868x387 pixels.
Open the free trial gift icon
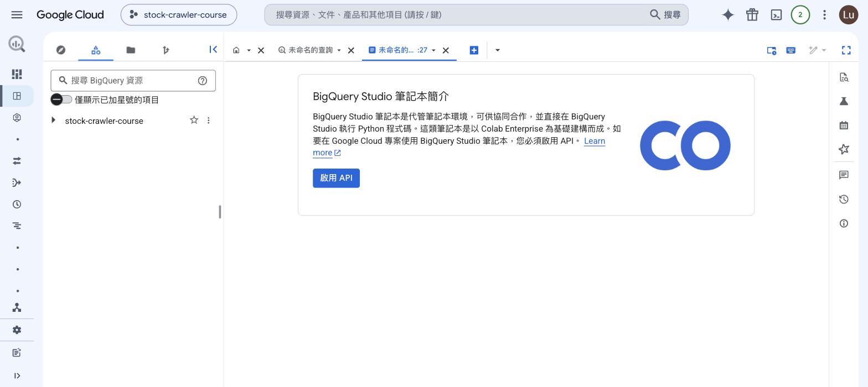coord(752,15)
